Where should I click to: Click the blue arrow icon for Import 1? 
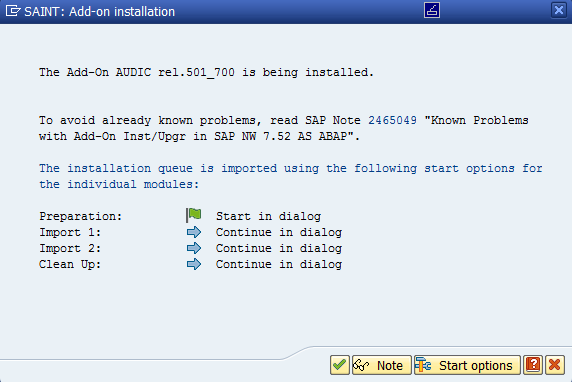coord(194,232)
